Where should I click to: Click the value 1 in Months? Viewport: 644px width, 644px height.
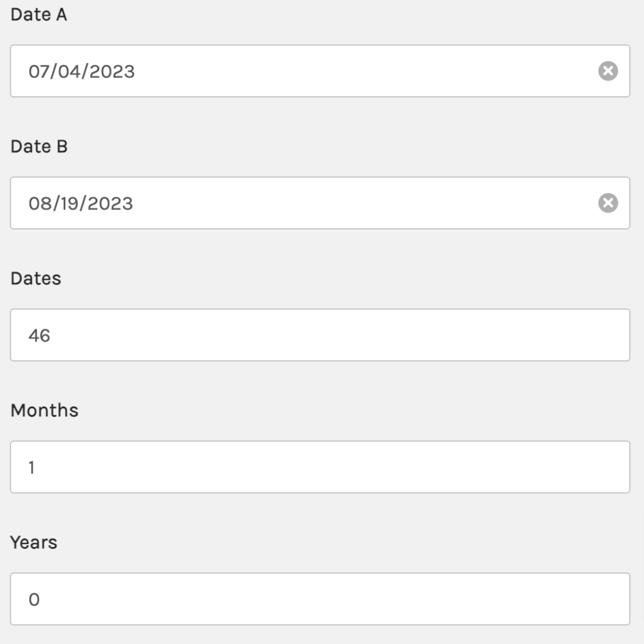pyautogui.click(x=31, y=467)
